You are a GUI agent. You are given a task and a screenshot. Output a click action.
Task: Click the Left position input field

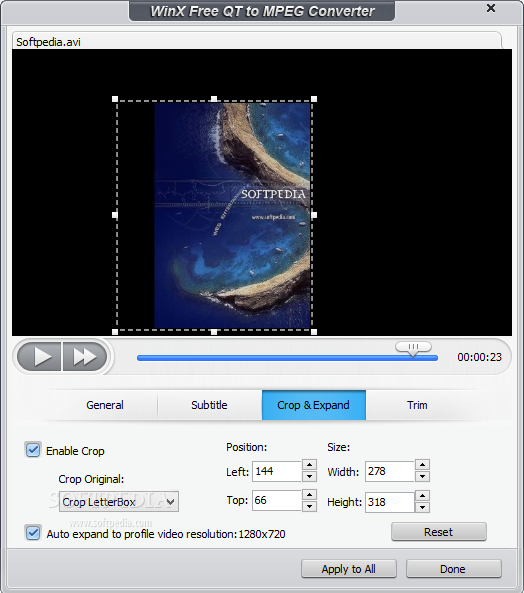[277, 471]
